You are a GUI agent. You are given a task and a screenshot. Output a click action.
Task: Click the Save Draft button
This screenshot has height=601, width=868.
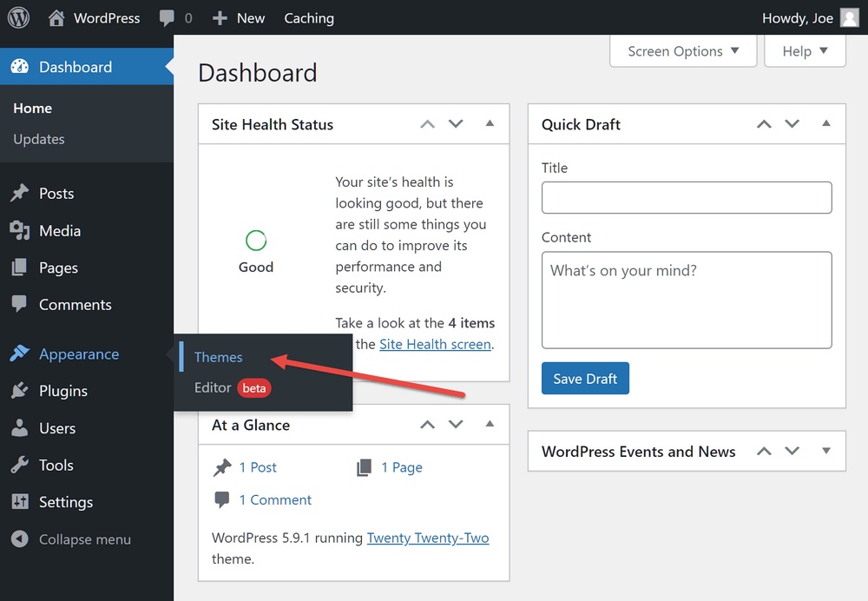[585, 378]
